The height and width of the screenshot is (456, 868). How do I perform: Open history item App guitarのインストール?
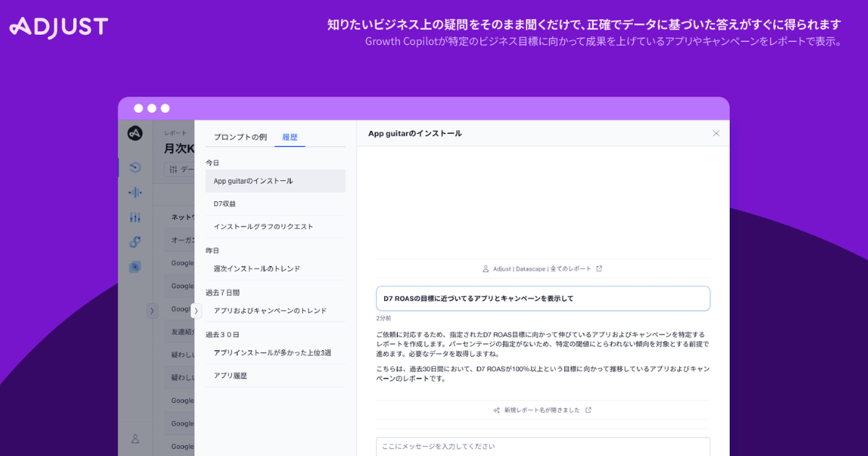tap(276, 181)
